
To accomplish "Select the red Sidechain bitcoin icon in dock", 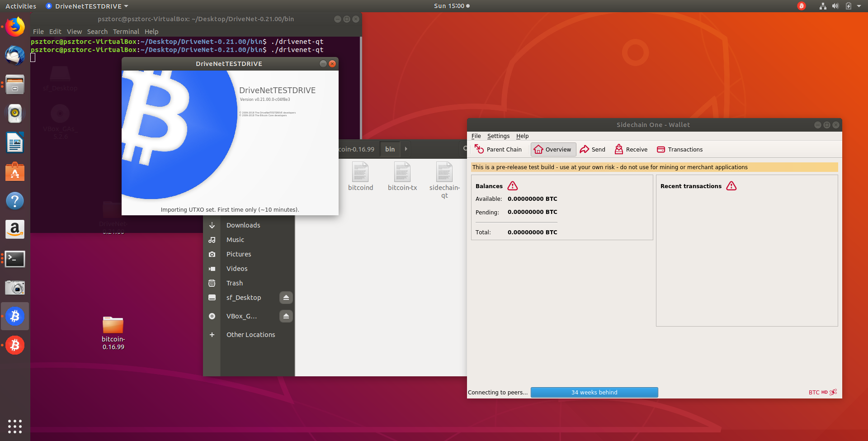I will pyautogui.click(x=15, y=345).
